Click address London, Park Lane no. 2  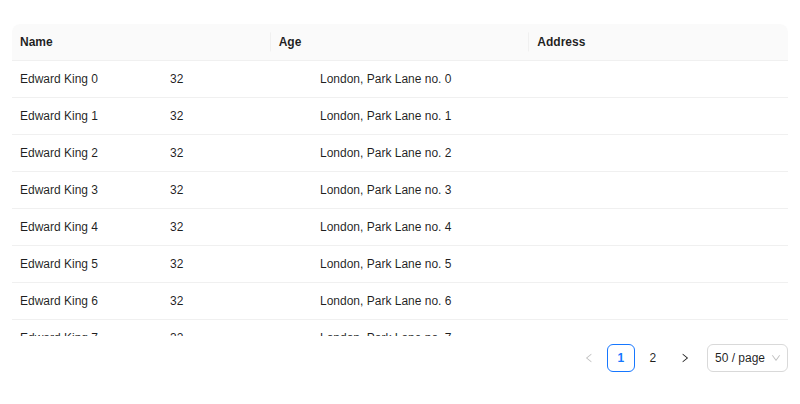coord(386,153)
